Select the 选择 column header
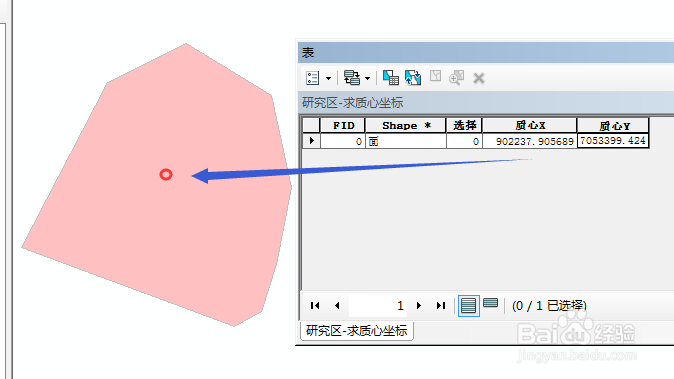 (465, 125)
